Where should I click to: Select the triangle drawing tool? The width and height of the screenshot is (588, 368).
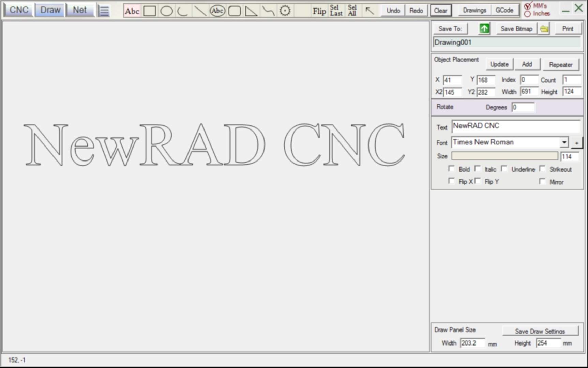pyautogui.click(x=251, y=11)
